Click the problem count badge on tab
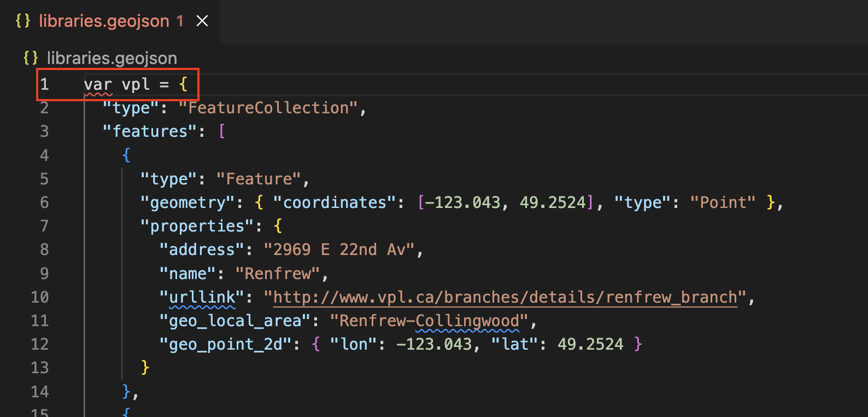The width and height of the screenshot is (868, 417). tap(180, 21)
